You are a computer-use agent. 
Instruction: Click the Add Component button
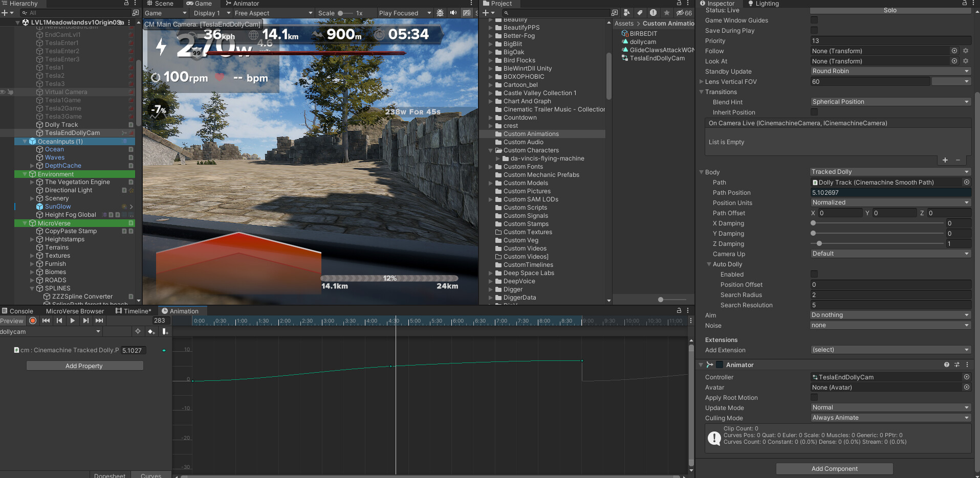point(834,468)
